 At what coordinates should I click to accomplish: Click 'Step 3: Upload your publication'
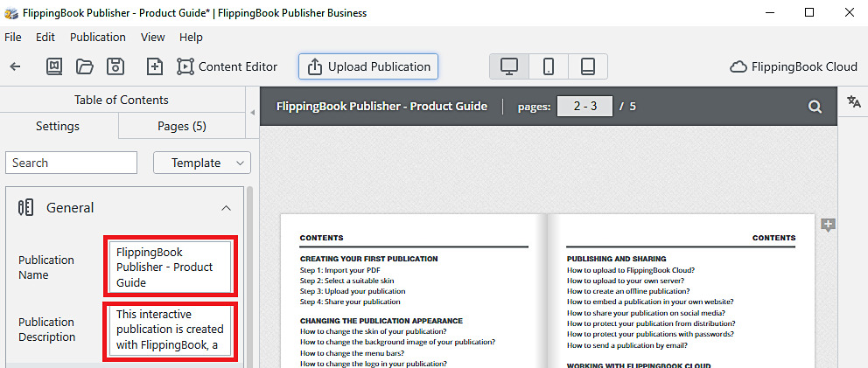pyautogui.click(x=353, y=291)
